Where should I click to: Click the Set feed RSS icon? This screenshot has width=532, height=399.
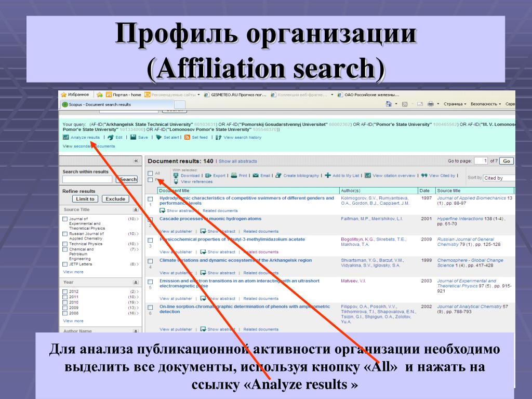[x=187, y=137]
